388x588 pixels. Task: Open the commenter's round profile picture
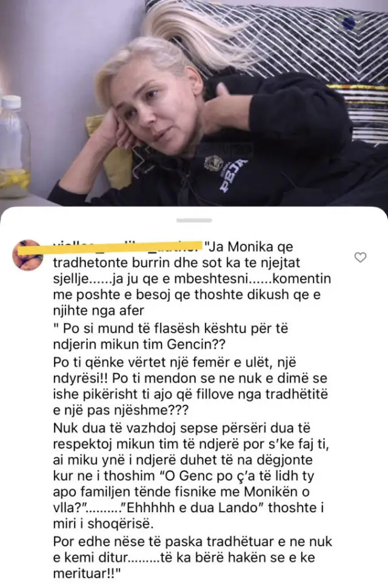tap(28, 255)
